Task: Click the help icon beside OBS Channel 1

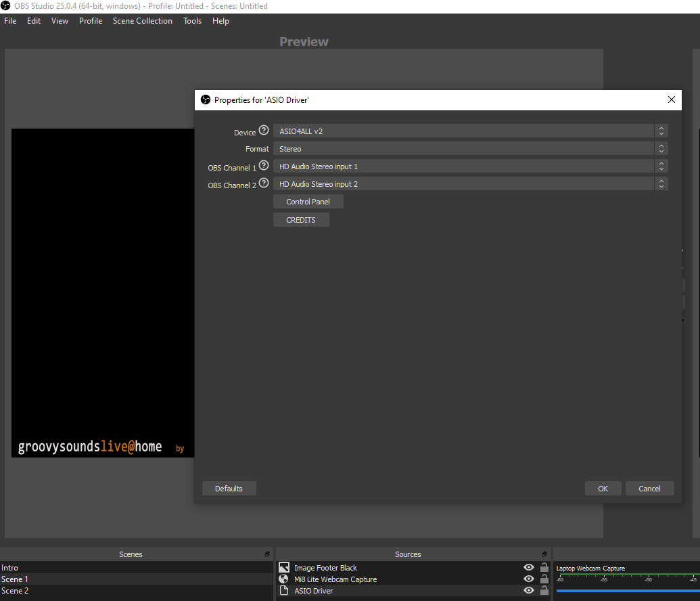Action: (264, 165)
